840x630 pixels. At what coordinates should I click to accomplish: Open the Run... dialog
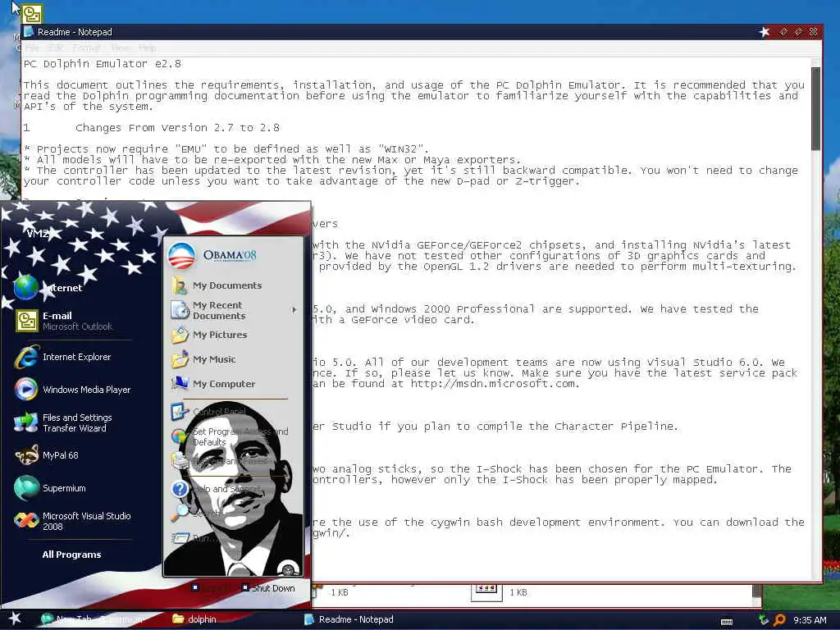[192, 538]
